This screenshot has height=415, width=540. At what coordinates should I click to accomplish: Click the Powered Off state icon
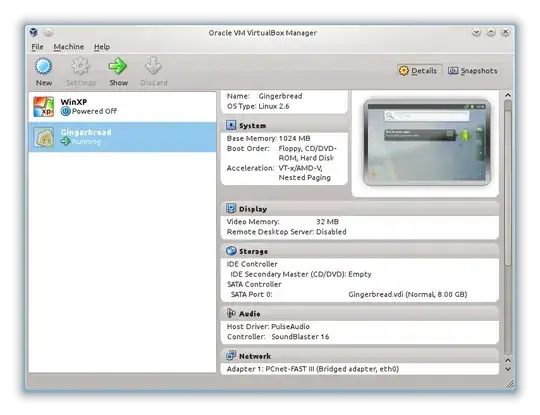click(65, 111)
